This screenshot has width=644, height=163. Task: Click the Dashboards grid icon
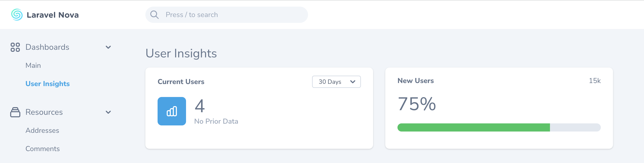15,47
